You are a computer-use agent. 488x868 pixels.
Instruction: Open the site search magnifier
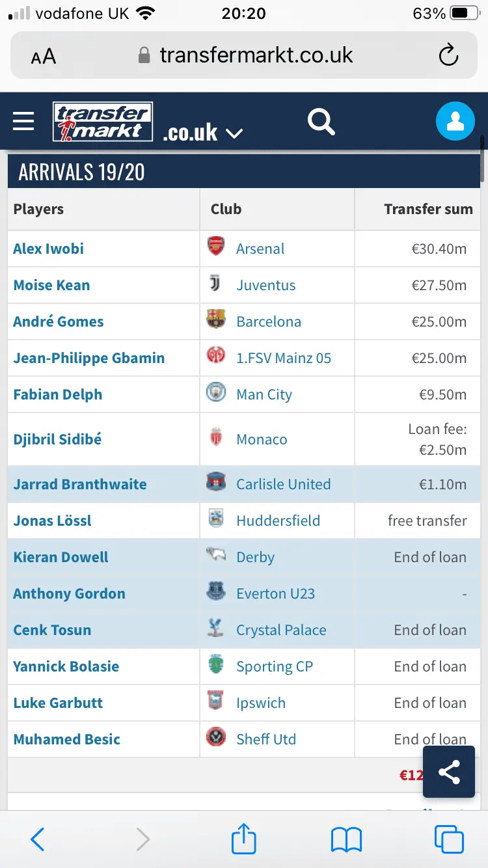321,121
